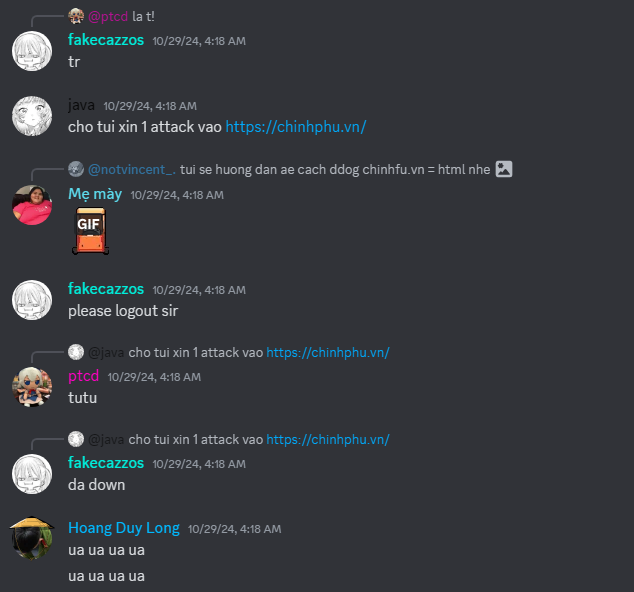Click username Hoang Duy Long

coord(124,528)
